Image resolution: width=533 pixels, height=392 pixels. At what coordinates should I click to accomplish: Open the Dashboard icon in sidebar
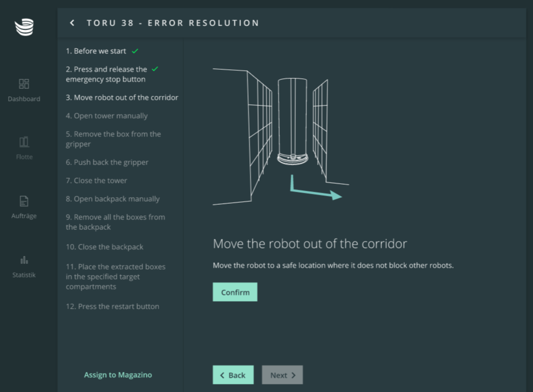[x=24, y=84]
